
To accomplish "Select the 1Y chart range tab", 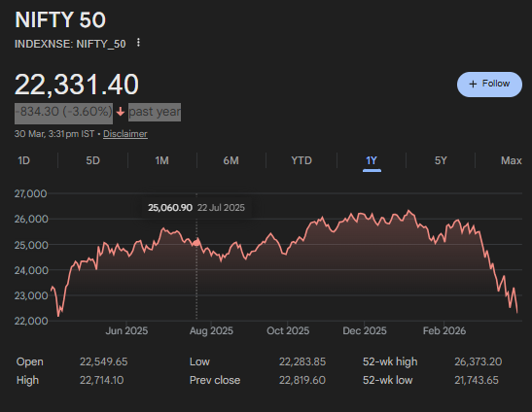I will pos(372,160).
